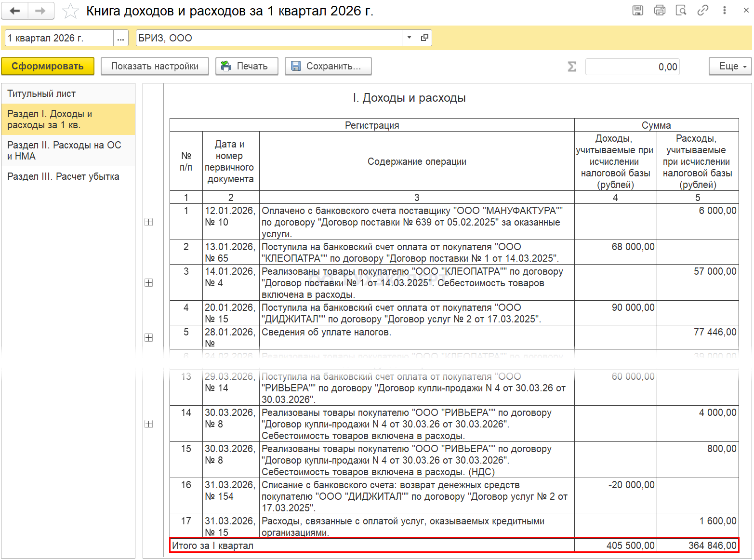
Task: Open the preview magnifier document icon
Action: point(681,10)
